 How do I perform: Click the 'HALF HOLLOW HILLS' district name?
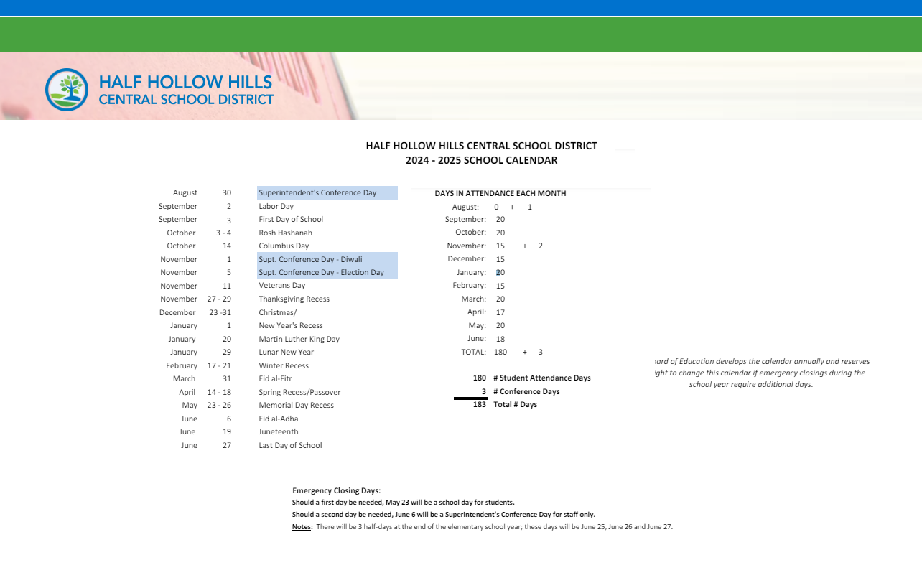pos(186,82)
